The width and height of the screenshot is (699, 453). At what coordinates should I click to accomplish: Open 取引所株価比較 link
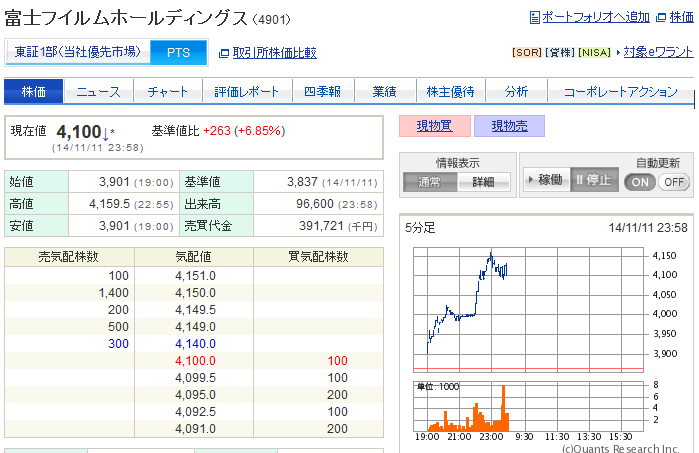[x=275, y=53]
